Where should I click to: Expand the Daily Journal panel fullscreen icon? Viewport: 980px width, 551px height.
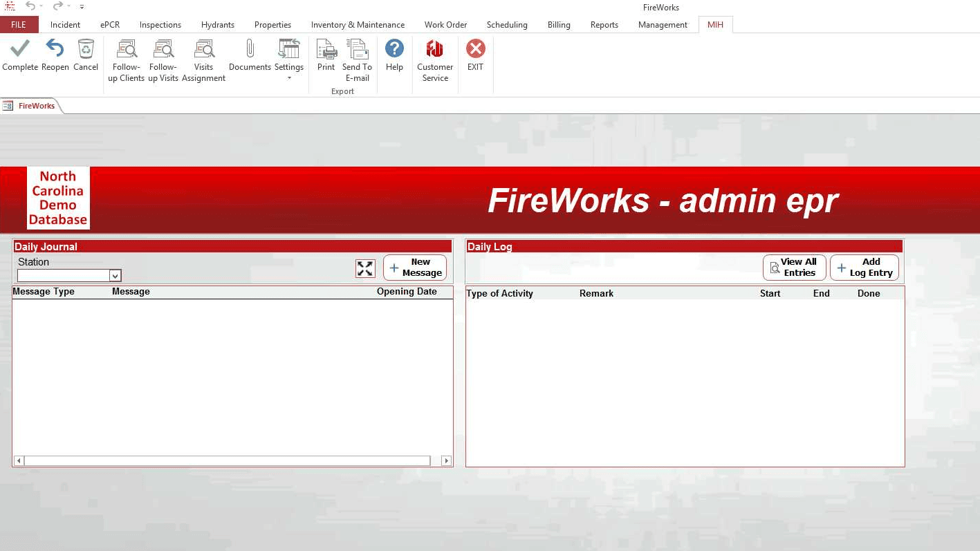365,268
